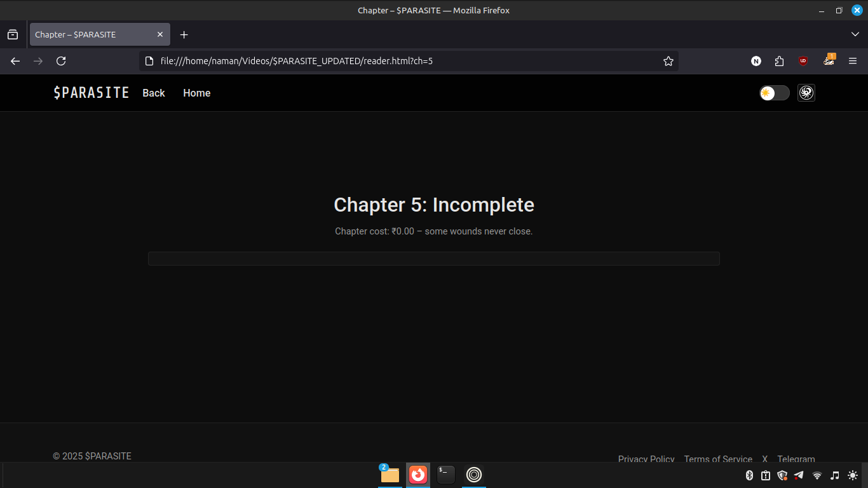The width and height of the screenshot is (868, 488).
Task: Open the Telegram footer link
Action: click(x=796, y=459)
